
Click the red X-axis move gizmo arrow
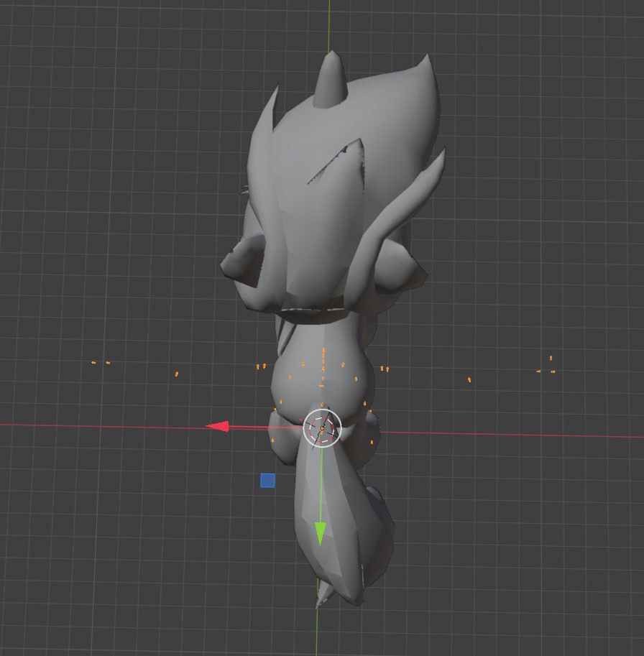tap(218, 426)
